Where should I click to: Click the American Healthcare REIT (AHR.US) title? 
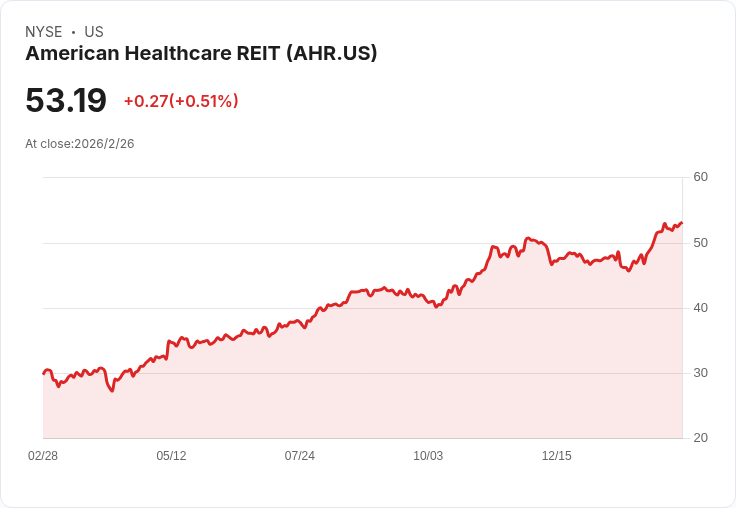pos(201,53)
